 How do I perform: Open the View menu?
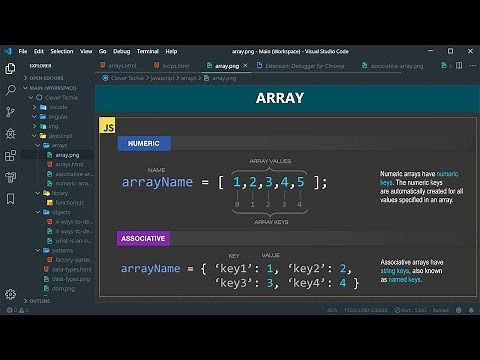pos(86,51)
